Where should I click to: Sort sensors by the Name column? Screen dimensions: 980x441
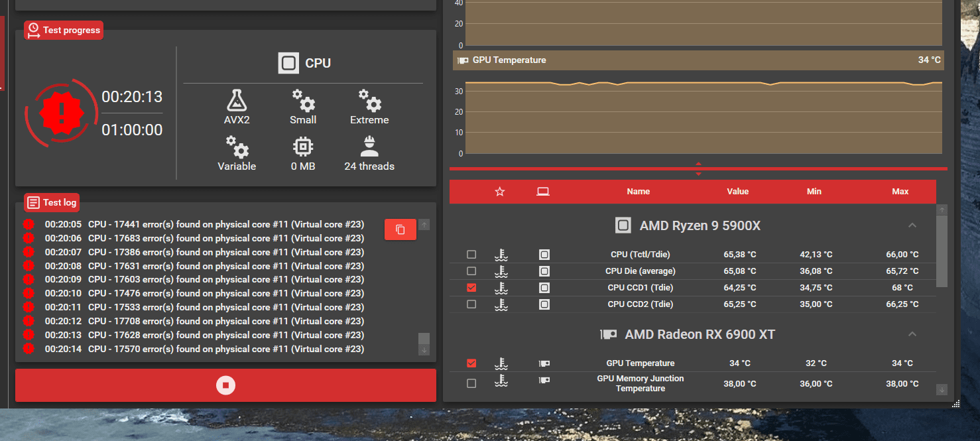(x=639, y=192)
